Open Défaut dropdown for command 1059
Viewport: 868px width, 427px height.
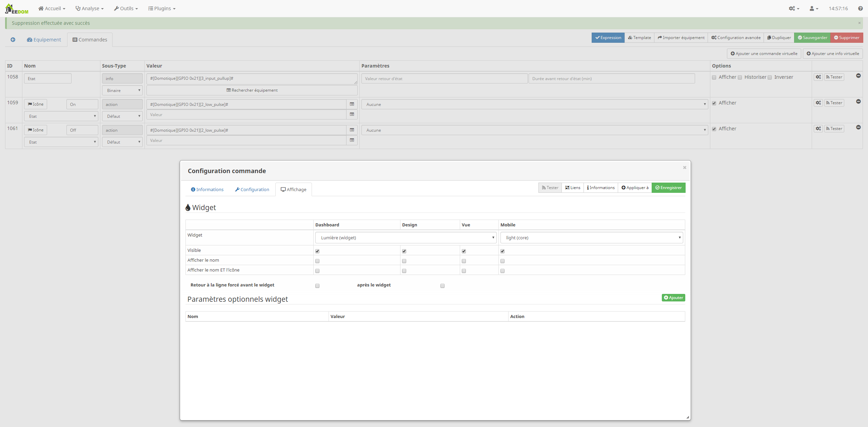pyautogui.click(x=122, y=116)
